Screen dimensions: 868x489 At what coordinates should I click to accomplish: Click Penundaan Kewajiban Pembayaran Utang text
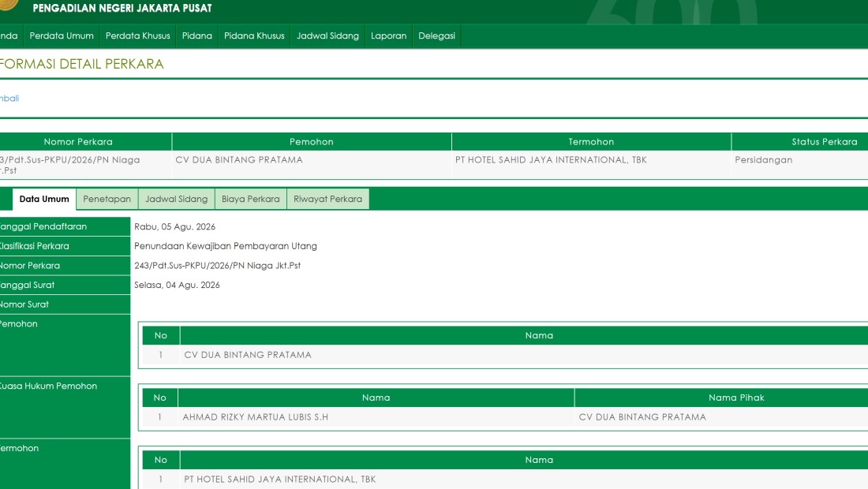point(226,246)
